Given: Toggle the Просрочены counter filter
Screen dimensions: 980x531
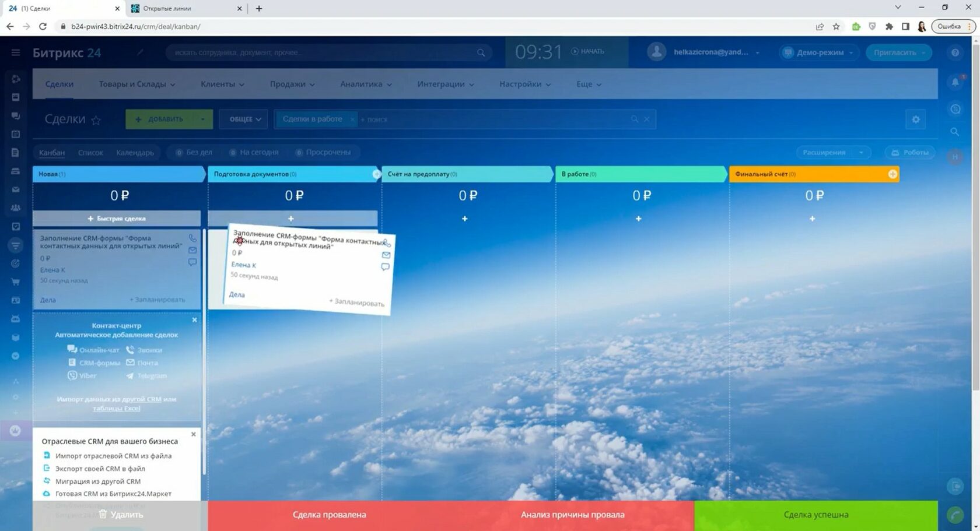Looking at the screenshot, I should (323, 153).
